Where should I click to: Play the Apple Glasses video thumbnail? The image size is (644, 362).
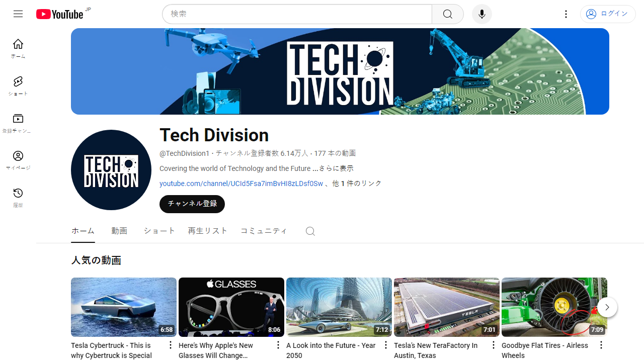(x=231, y=307)
